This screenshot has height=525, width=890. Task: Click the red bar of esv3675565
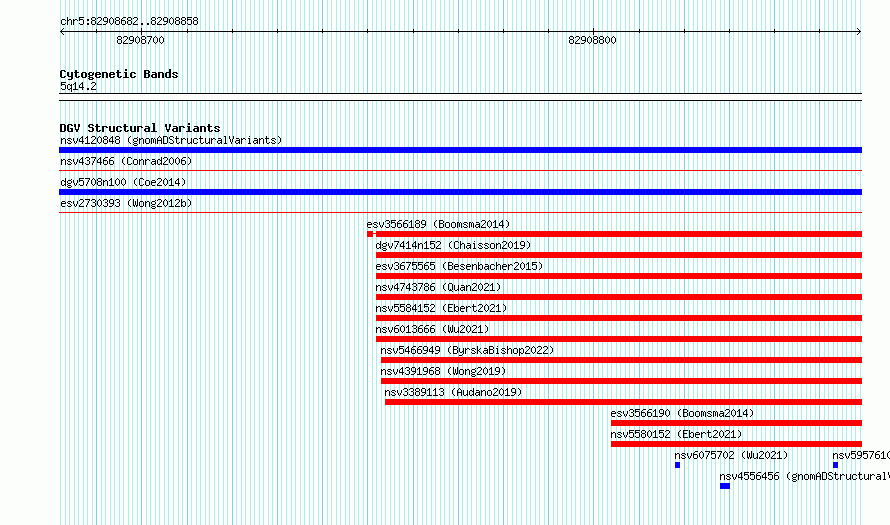tap(619, 276)
